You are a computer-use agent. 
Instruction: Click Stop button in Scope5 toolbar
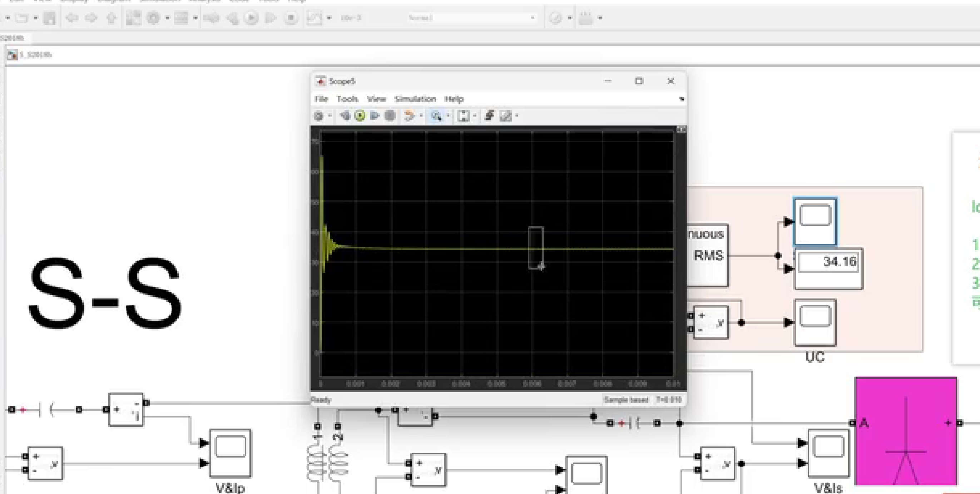click(390, 116)
